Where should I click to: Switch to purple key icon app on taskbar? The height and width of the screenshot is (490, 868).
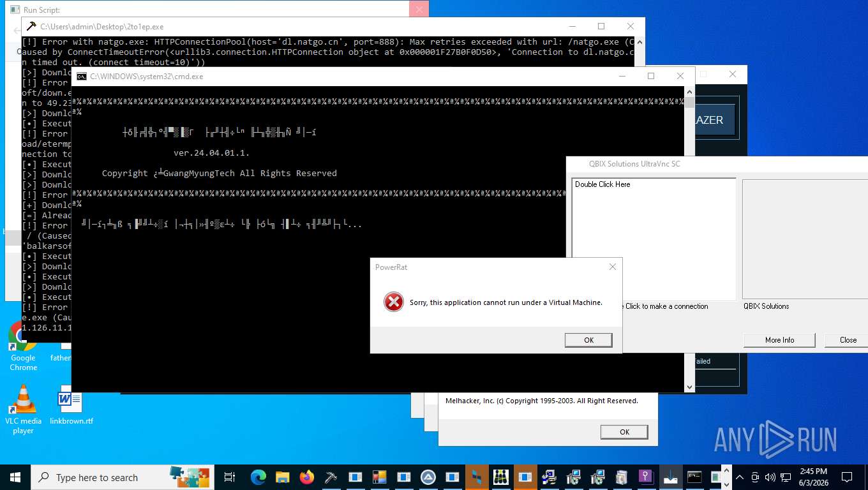[646, 477]
